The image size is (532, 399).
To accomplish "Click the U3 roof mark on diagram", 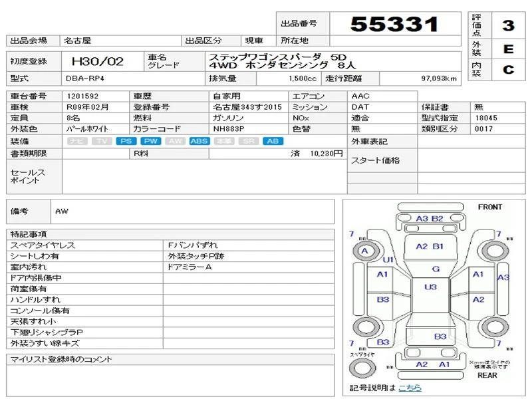I will [430, 287].
